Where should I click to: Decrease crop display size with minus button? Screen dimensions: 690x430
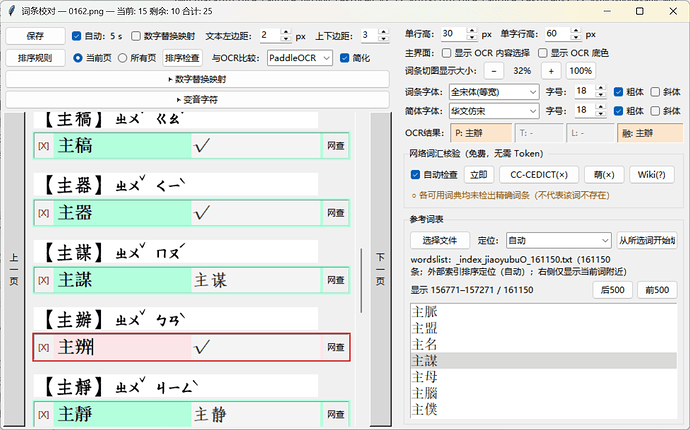[x=494, y=71]
